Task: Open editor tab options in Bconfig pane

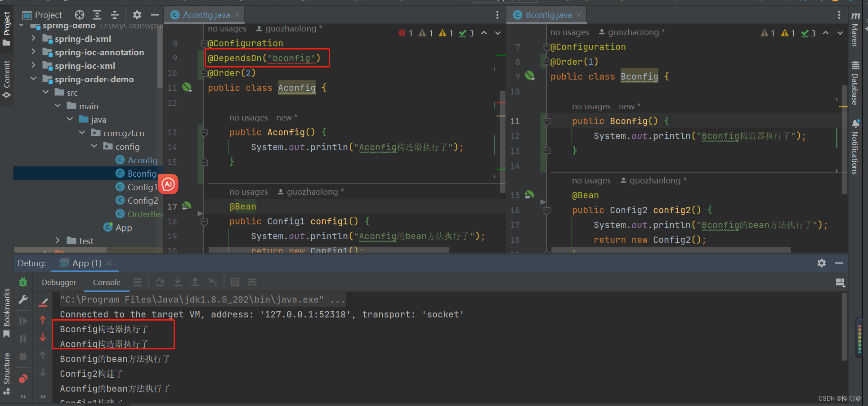Action: point(839,15)
